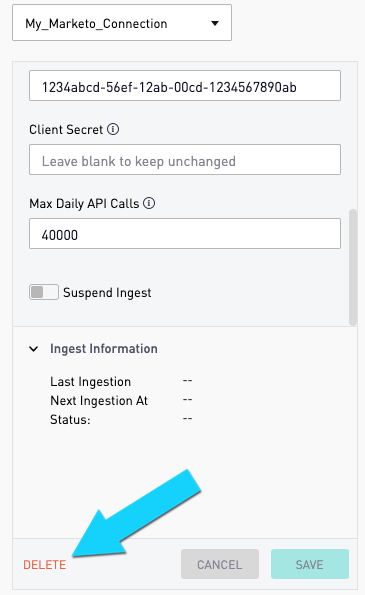Click the Client Secret label

point(66,129)
